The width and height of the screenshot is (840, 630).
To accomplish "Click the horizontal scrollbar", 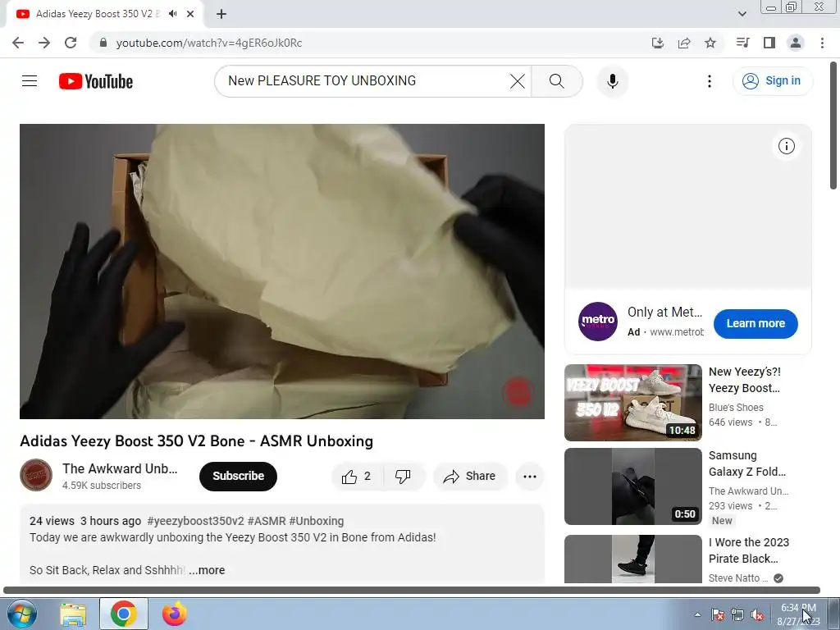I will click(x=412, y=591).
